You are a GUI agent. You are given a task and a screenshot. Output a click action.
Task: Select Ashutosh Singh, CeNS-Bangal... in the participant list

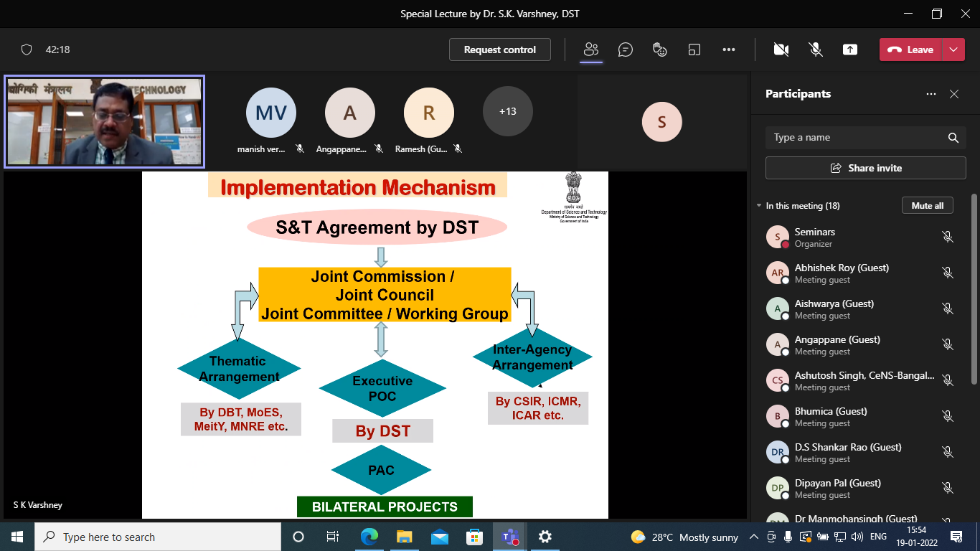[x=861, y=381]
